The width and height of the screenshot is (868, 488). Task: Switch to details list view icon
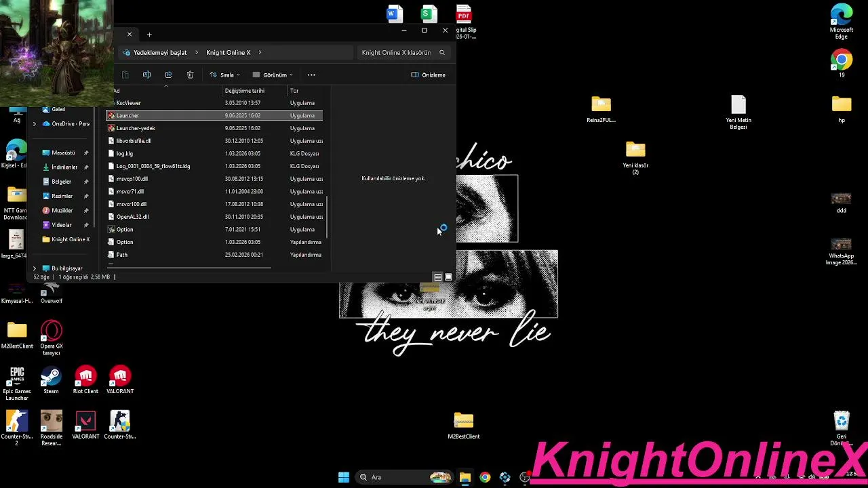(x=438, y=277)
